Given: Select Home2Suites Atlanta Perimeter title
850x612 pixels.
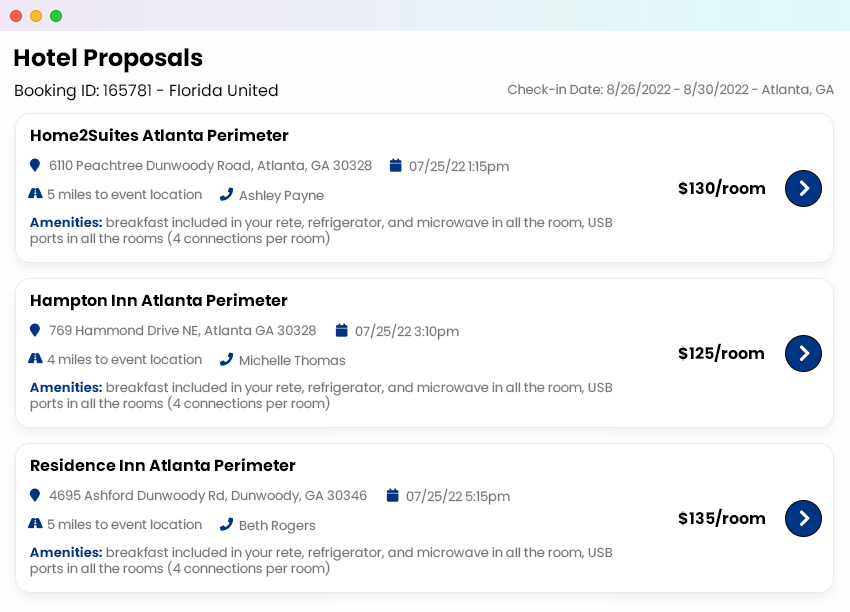Looking at the screenshot, I should coord(159,136).
